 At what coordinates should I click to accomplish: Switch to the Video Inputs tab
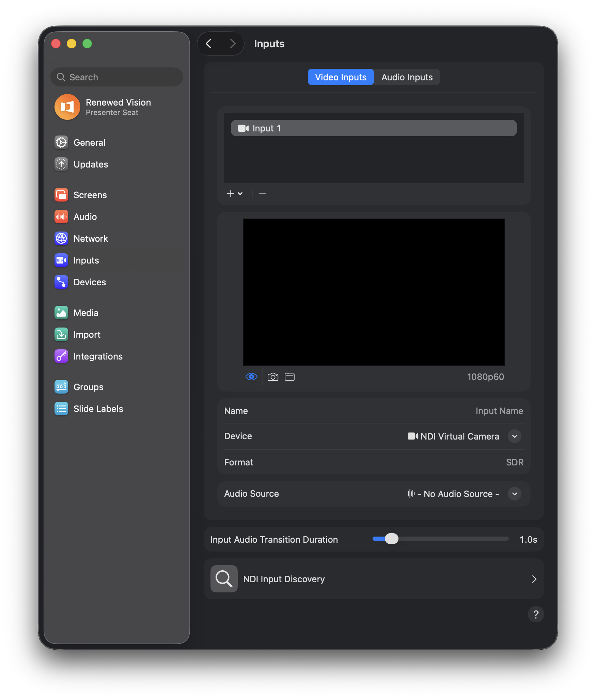341,77
